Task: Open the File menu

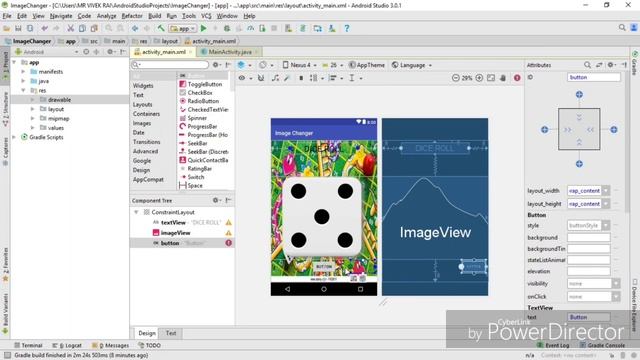Action: [7, 16]
